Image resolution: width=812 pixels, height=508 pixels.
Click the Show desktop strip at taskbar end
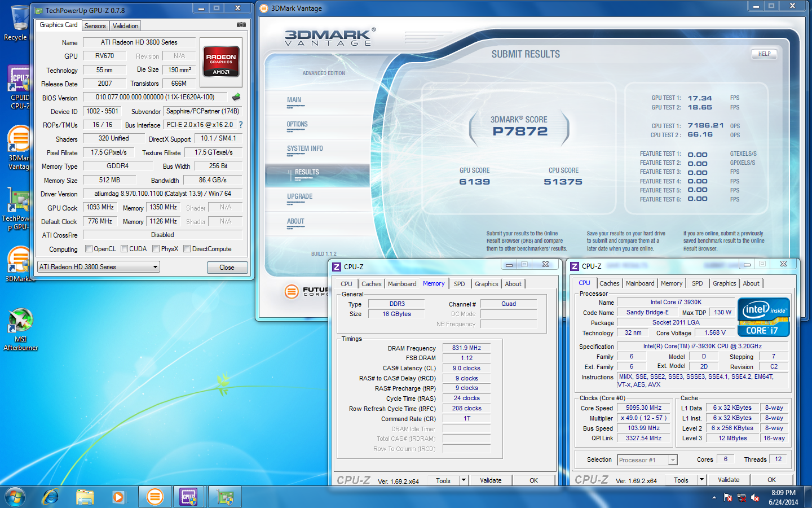pos(808,497)
